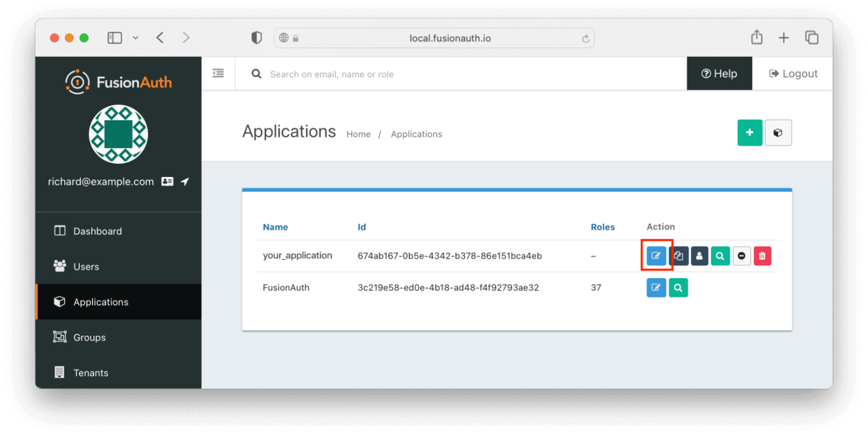
Task: Open Tenants in the sidebar
Action: (x=118, y=373)
